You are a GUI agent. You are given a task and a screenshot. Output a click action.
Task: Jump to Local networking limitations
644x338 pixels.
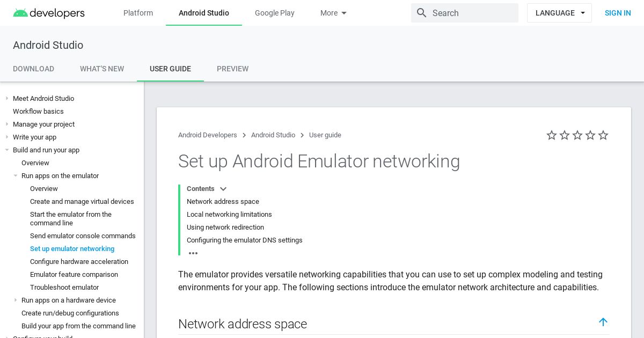229,215
